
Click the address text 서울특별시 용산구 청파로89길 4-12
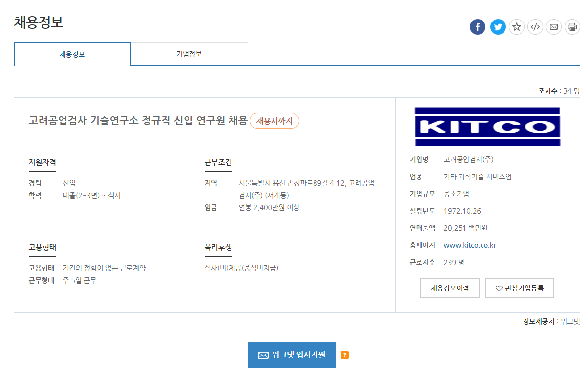[x=292, y=183]
